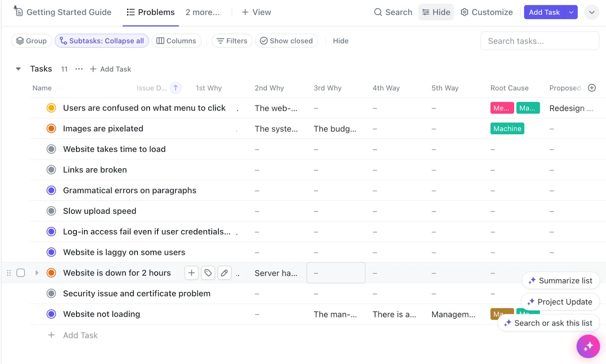The width and height of the screenshot is (606, 364).
Task: Click the purple Add Task button
Action: (544, 12)
